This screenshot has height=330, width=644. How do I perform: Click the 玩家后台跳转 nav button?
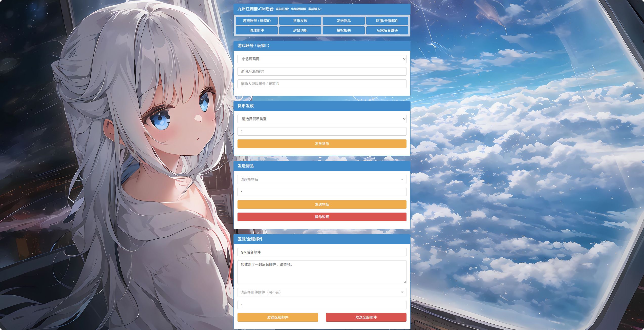(387, 30)
